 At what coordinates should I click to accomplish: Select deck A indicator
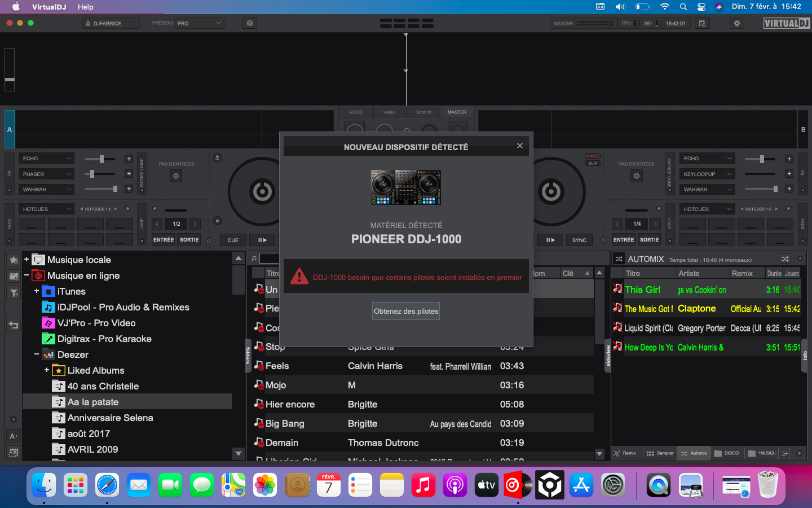10,129
